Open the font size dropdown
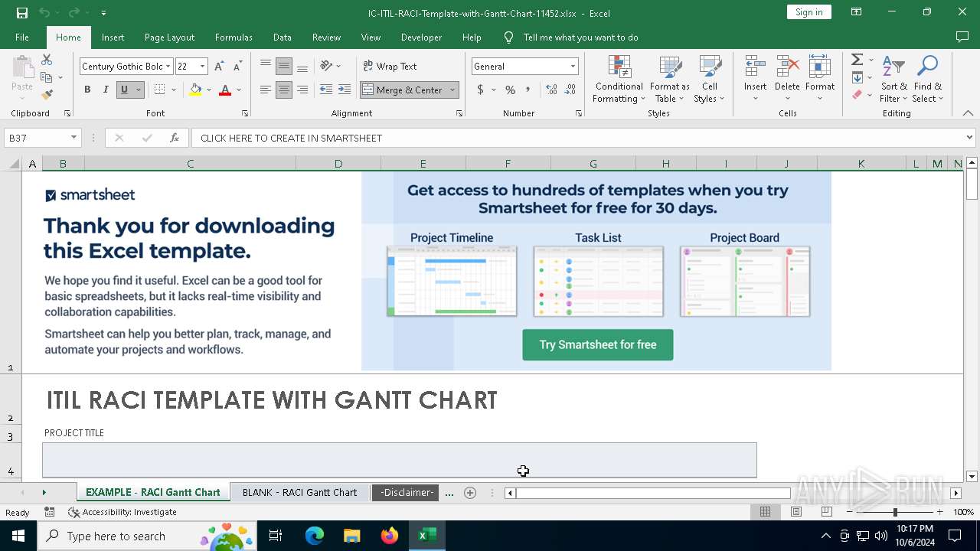This screenshot has width=980, height=551. (202, 67)
